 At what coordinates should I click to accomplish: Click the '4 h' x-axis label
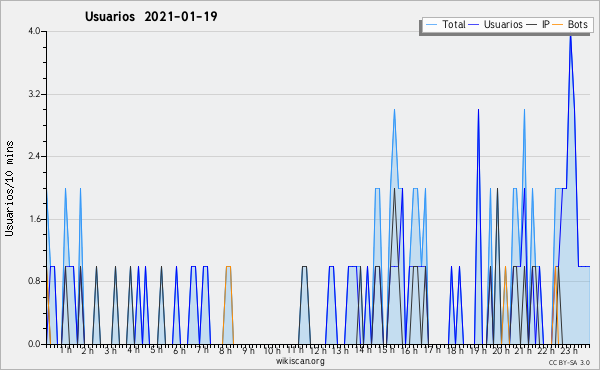click(x=134, y=350)
